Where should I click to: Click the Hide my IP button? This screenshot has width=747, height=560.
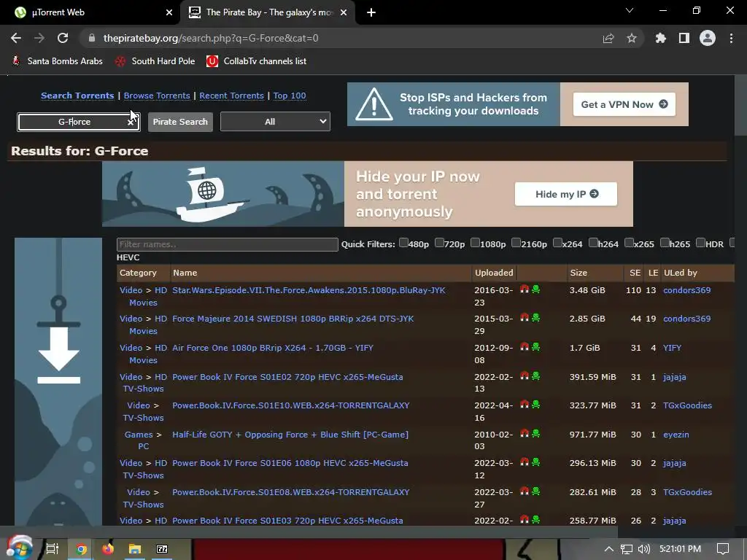[x=566, y=194]
